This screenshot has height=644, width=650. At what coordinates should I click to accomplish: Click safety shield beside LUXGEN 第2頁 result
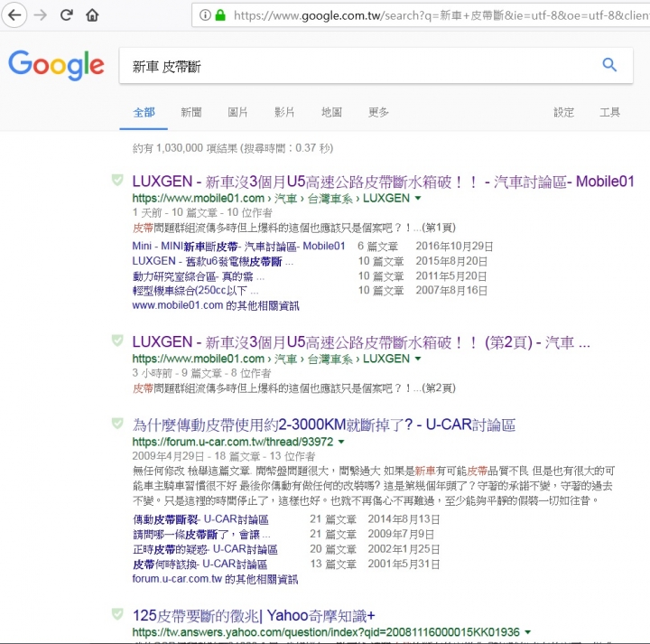click(117, 341)
